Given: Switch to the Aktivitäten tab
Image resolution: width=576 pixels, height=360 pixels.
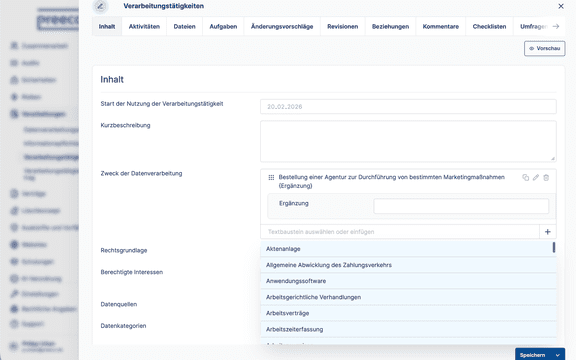Looking at the screenshot, I should pos(144,26).
